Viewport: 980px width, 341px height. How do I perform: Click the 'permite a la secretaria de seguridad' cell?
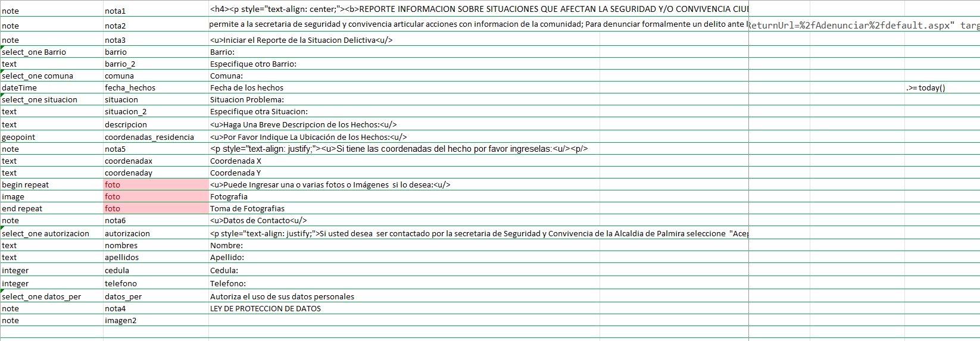[x=479, y=24]
